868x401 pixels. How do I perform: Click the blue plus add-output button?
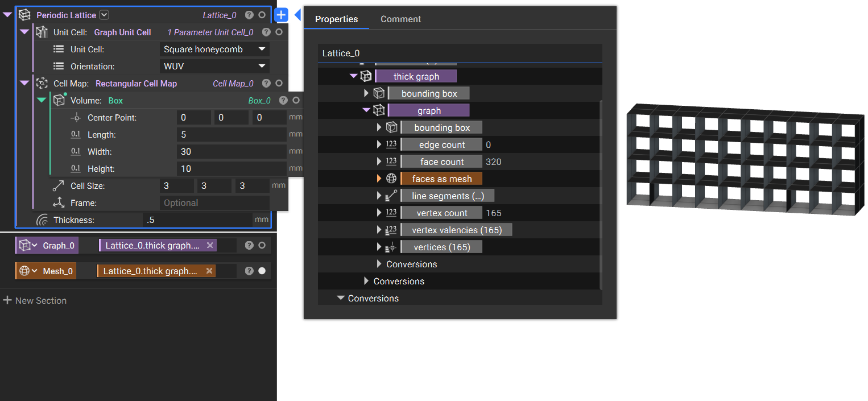[x=281, y=15]
